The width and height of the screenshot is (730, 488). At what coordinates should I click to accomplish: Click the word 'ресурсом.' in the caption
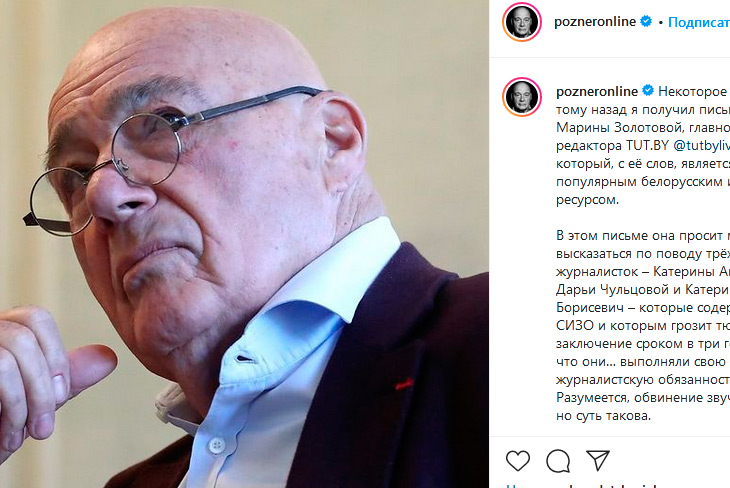(587, 200)
